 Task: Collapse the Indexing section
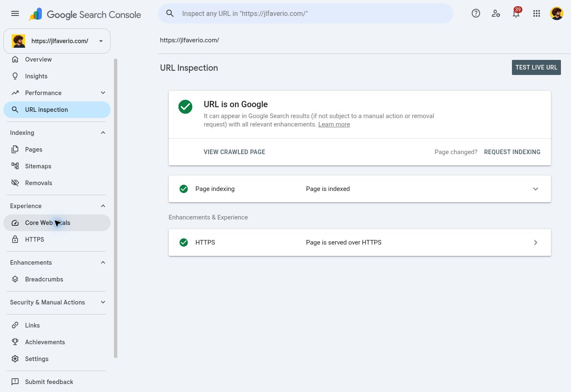[103, 133]
